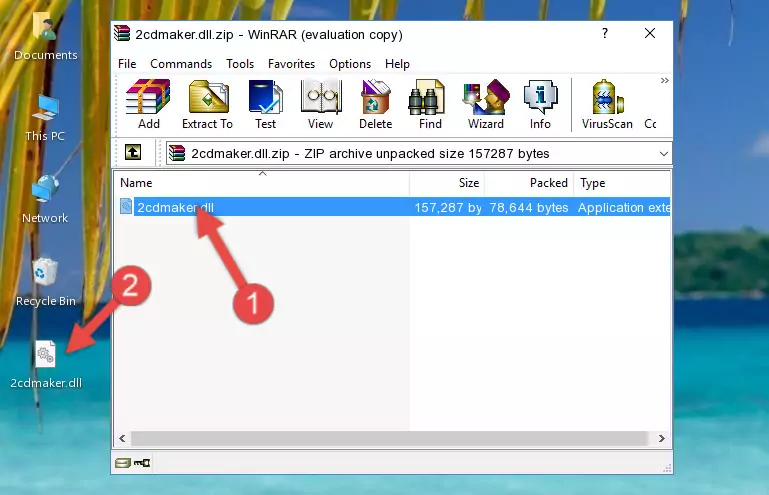Click the question mark help button
769x495 pixels.
(x=605, y=33)
